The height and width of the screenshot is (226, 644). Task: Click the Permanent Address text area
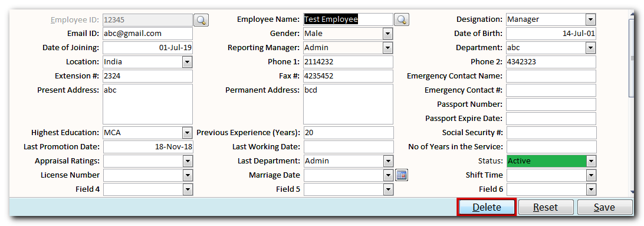[349, 104]
